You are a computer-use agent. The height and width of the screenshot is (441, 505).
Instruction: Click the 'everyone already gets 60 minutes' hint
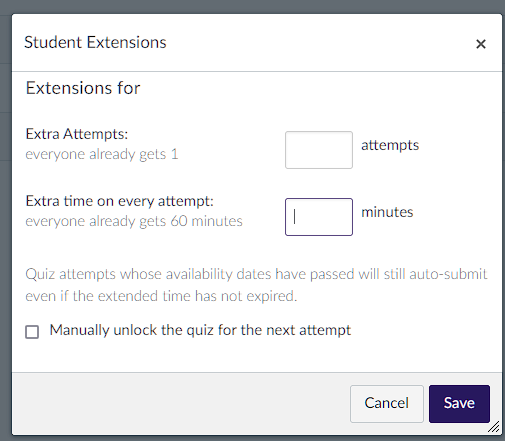[x=134, y=221]
